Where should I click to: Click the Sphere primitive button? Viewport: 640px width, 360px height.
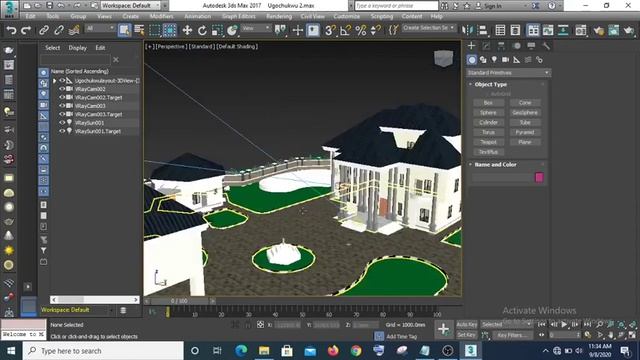[x=488, y=113]
